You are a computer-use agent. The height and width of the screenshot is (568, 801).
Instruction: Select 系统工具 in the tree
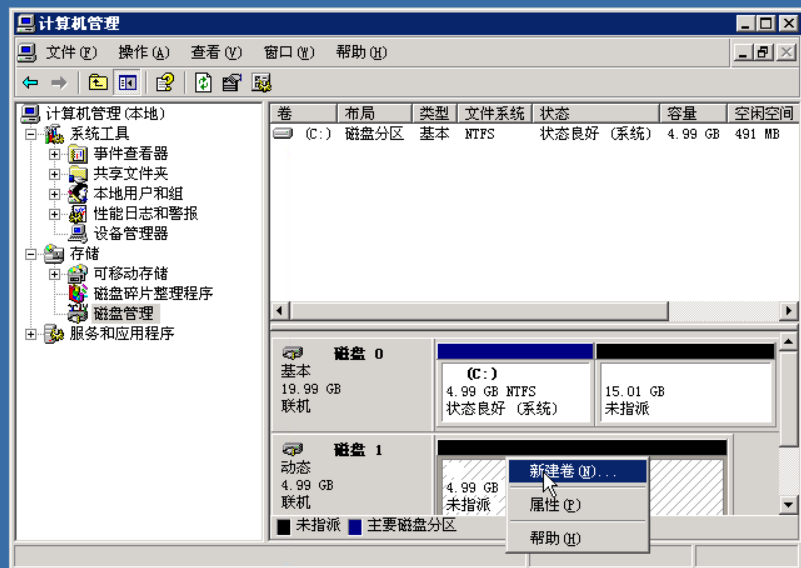tap(99, 134)
